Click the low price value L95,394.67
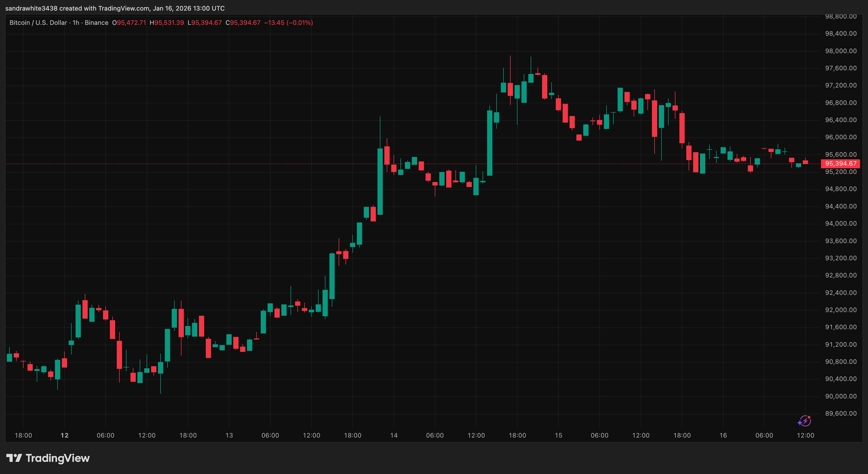The width and height of the screenshot is (868, 474). pyautogui.click(x=205, y=22)
